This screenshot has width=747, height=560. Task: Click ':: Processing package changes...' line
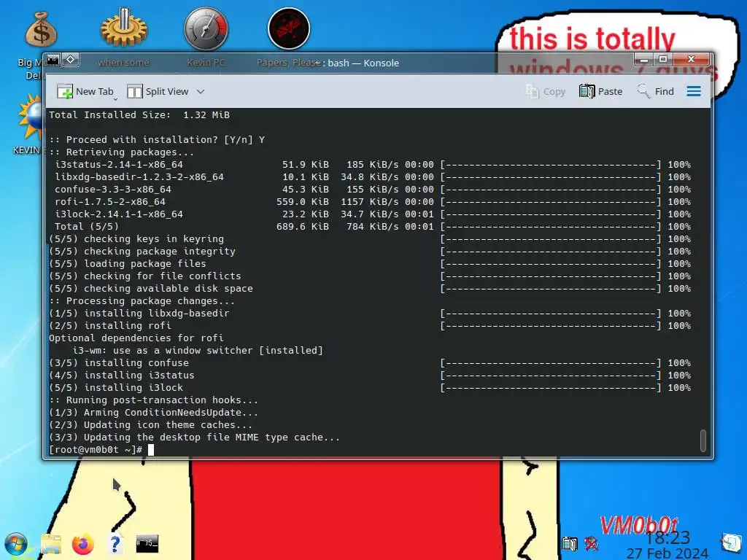click(x=142, y=300)
